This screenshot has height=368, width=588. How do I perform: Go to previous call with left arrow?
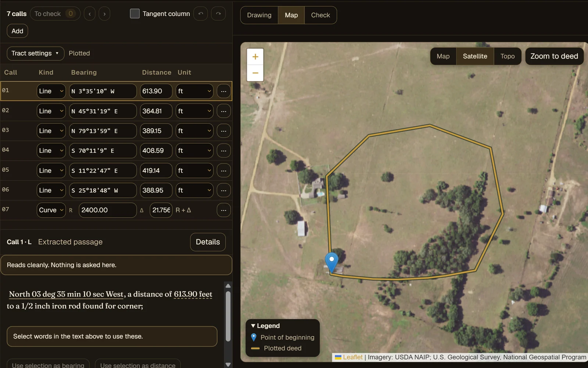click(89, 14)
